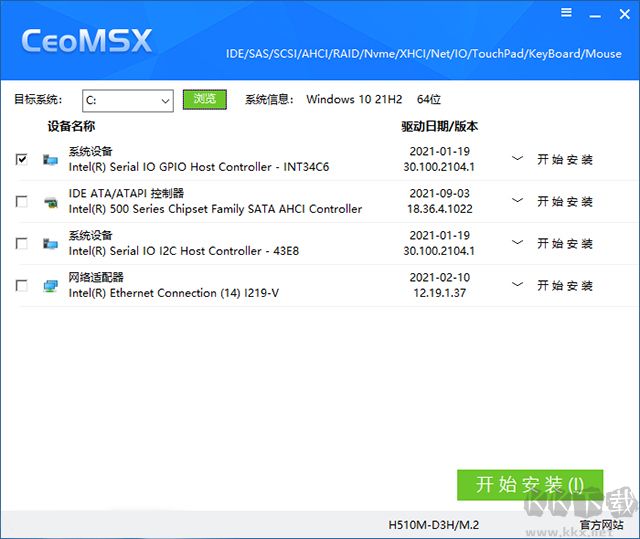The width and height of the screenshot is (640, 539).
Task: Close the CeoMSX window
Action: pyautogui.click(x=624, y=14)
